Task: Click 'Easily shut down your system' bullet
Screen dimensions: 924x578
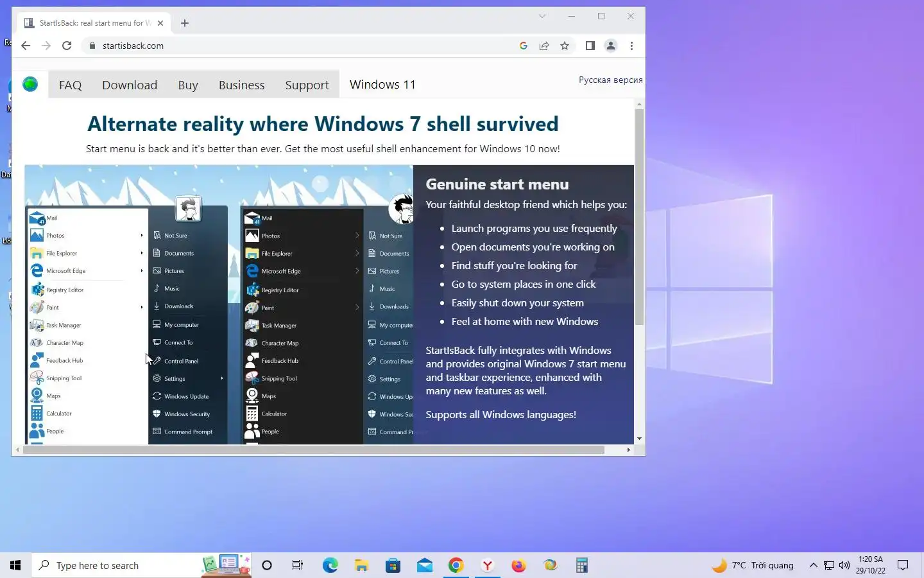Action: coord(517,302)
